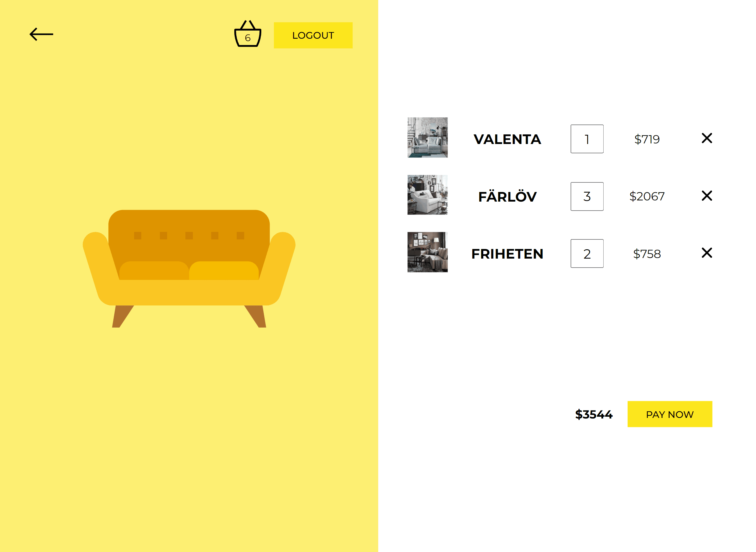The width and height of the screenshot is (756, 552).
Task: Open the FÄRLÖV sofa thumbnail image
Action: click(x=427, y=195)
